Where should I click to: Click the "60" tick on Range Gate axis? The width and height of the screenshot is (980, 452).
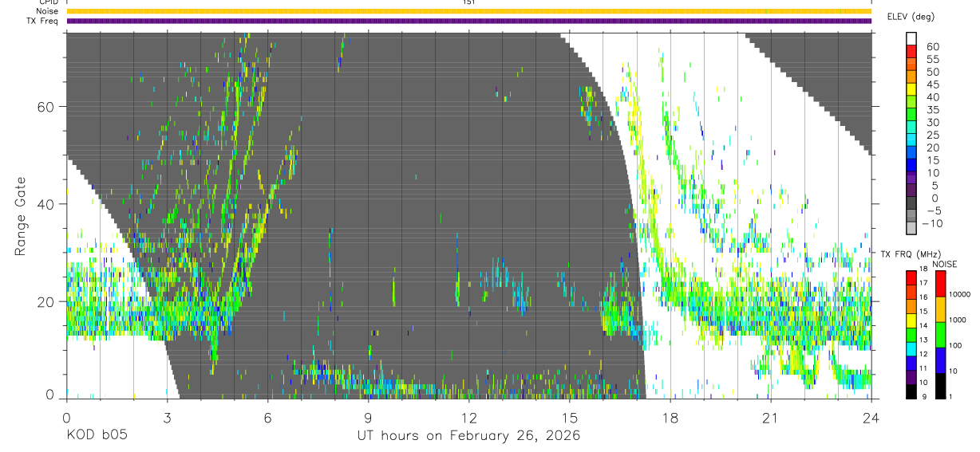click(x=47, y=106)
